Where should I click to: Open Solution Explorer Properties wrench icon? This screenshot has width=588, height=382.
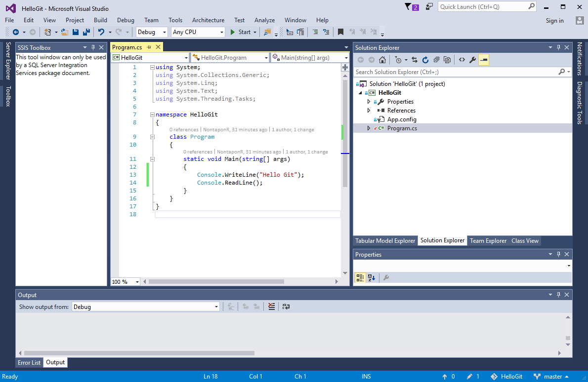(472, 60)
